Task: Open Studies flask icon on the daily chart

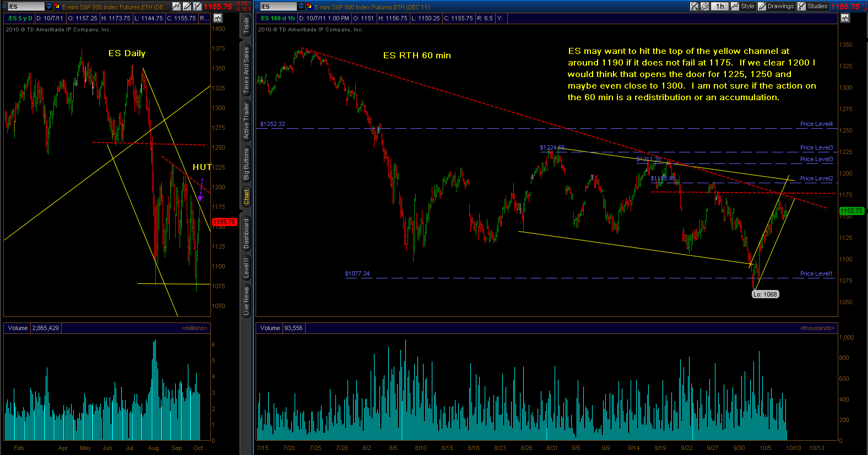Action: (x=198, y=6)
